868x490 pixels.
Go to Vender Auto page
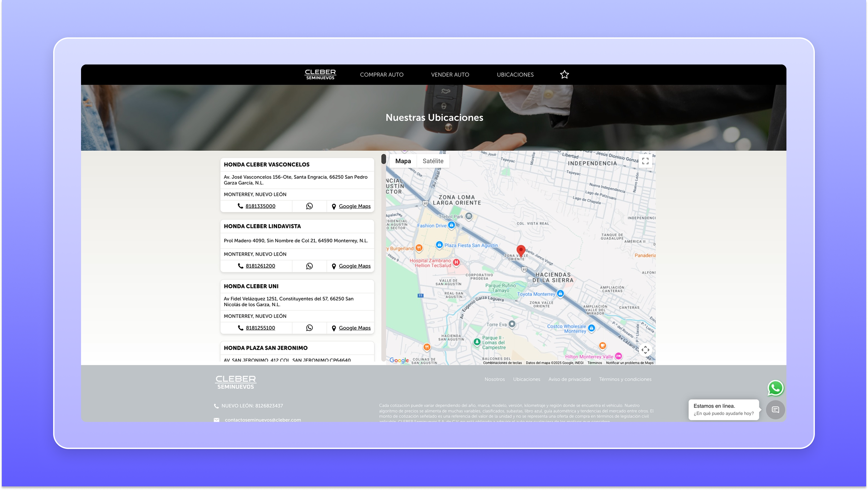click(x=450, y=74)
